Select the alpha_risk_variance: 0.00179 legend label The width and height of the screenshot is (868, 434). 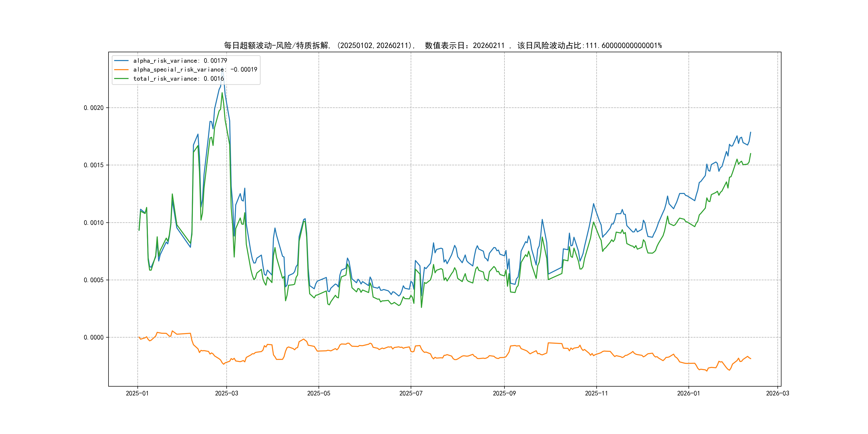(x=180, y=61)
